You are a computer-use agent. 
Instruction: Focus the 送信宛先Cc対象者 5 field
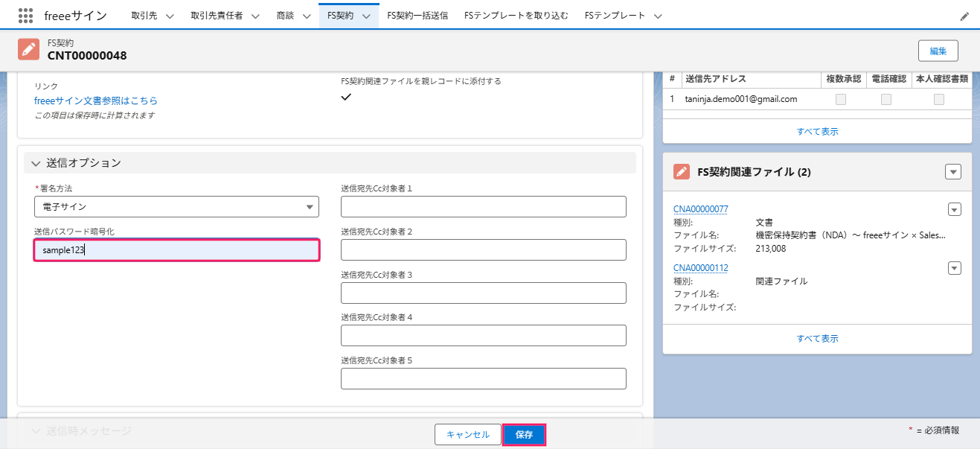(x=483, y=379)
